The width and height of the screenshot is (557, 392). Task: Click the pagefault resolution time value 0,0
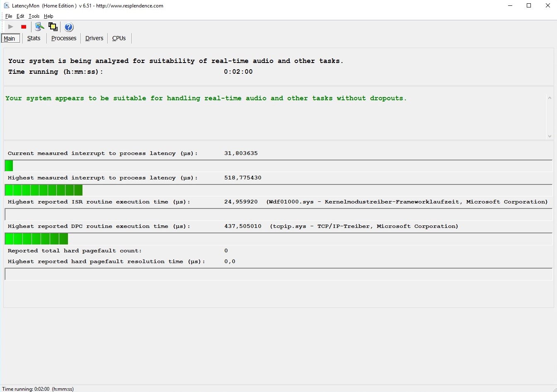coord(230,261)
